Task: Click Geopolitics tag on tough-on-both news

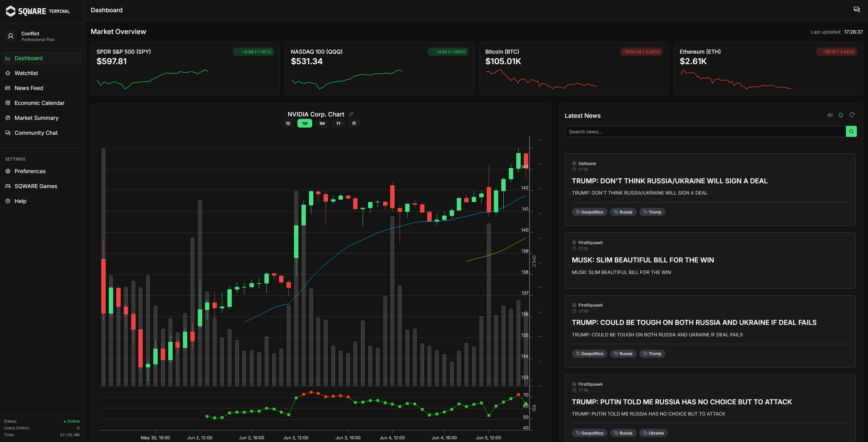Action: (589, 353)
